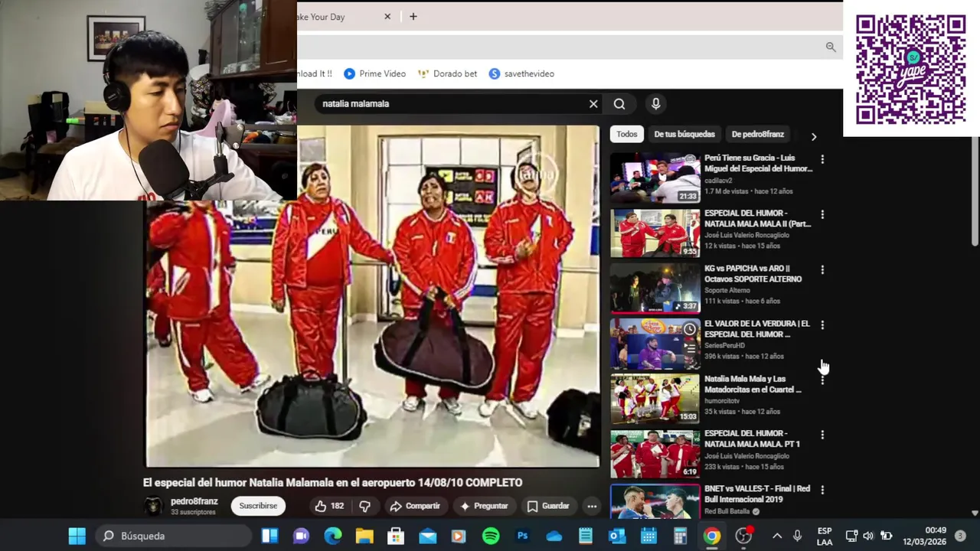Select the 'De tus búsquedas' filter chip
980x551 pixels.
coord(684,134)
